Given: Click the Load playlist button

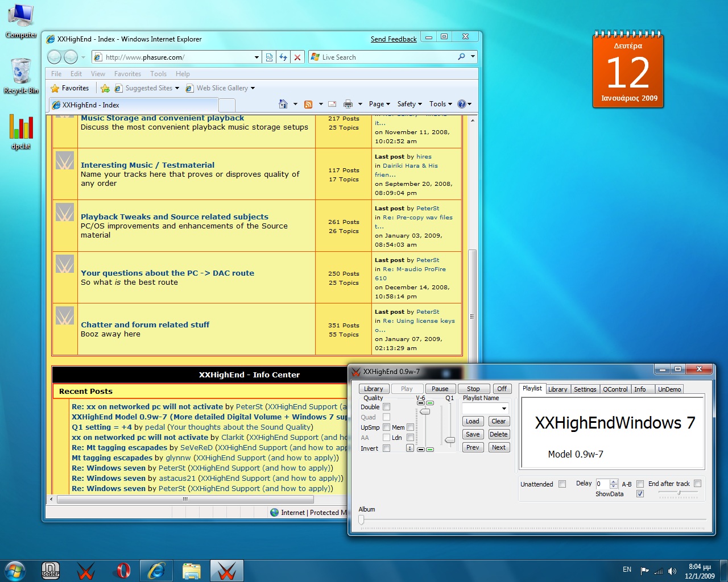Looking at the screenshot, I should tap(473, 421).
